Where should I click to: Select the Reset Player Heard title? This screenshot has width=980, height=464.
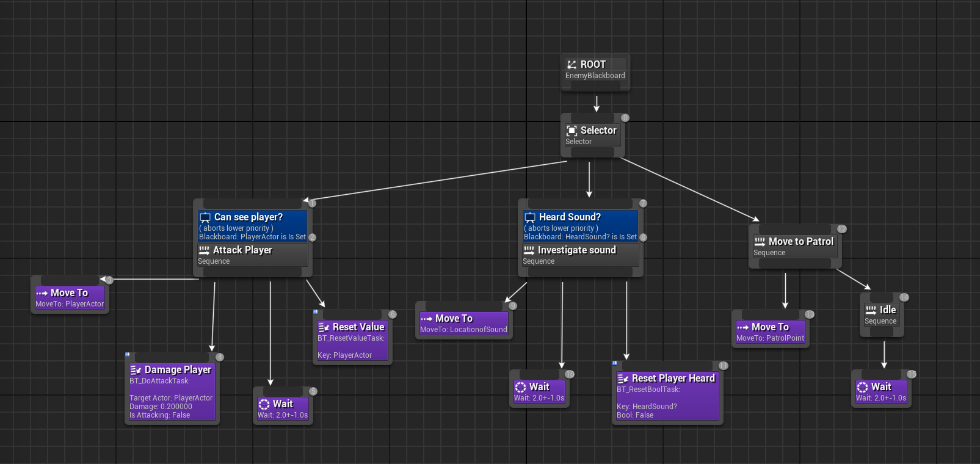673,379
